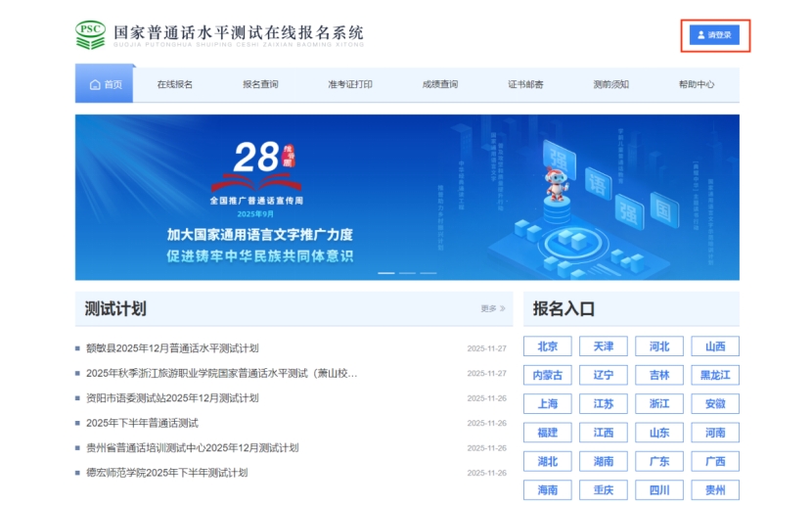Select 广东 province registration button
The image size is (812, 507).
[659, 461]
